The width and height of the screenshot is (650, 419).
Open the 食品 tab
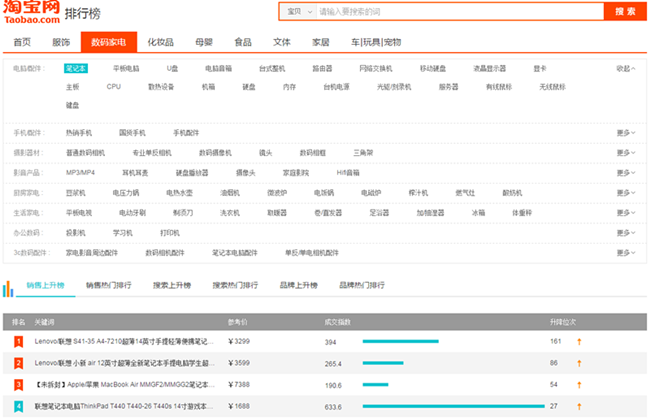click(x=243, y=42)
